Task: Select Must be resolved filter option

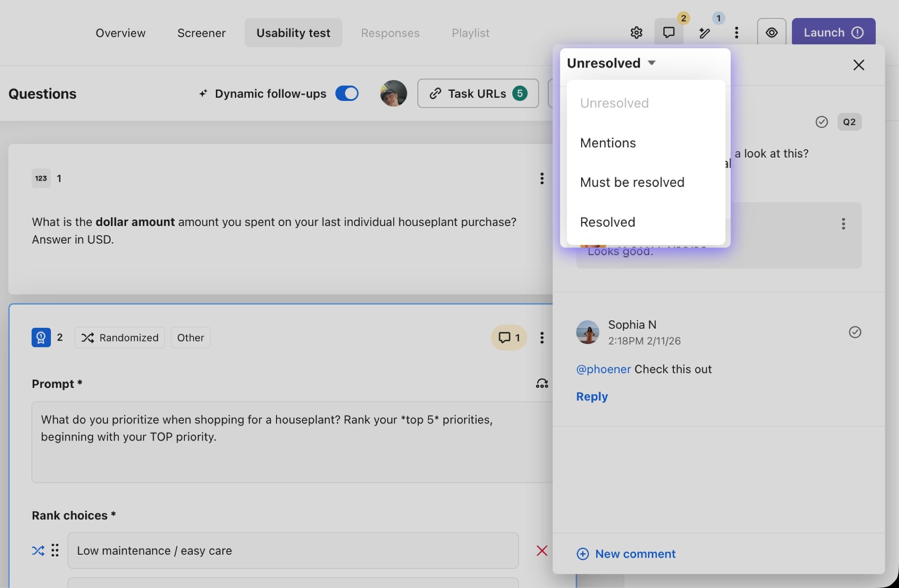Action: pyautogui.click(x=632, y=182)
